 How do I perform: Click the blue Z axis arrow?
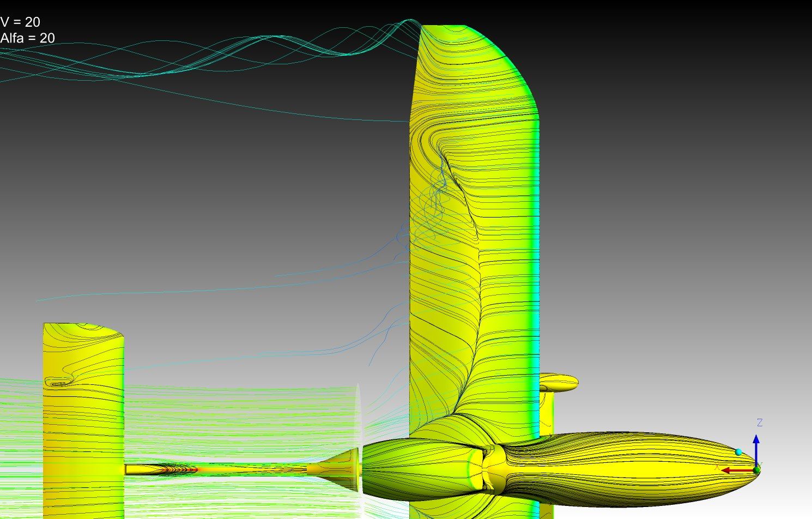click(x=756, y=448)
